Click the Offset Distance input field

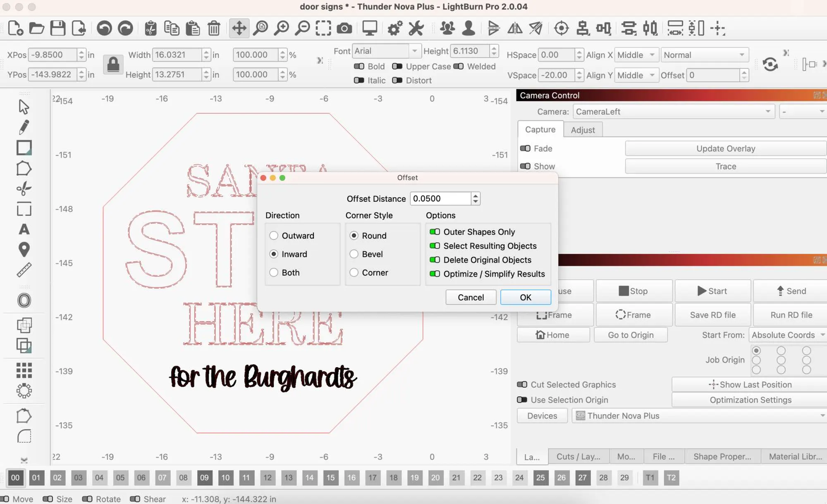click(x=440, y=198)
